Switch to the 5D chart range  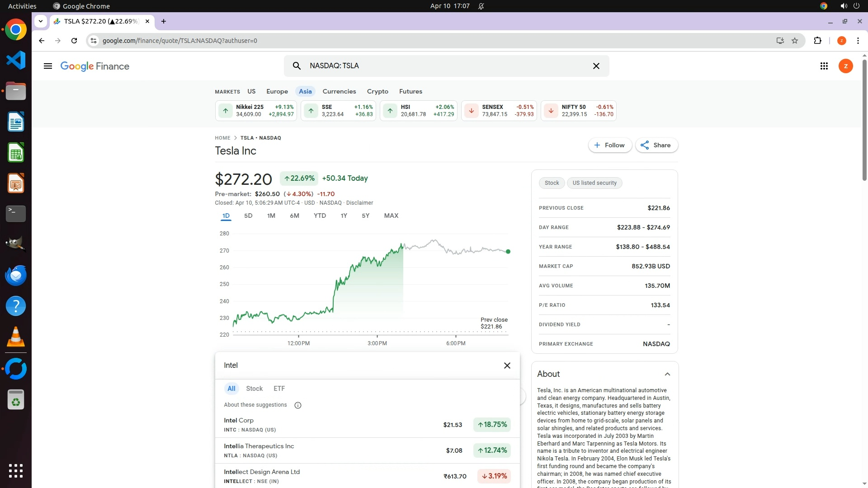(248, 216)
